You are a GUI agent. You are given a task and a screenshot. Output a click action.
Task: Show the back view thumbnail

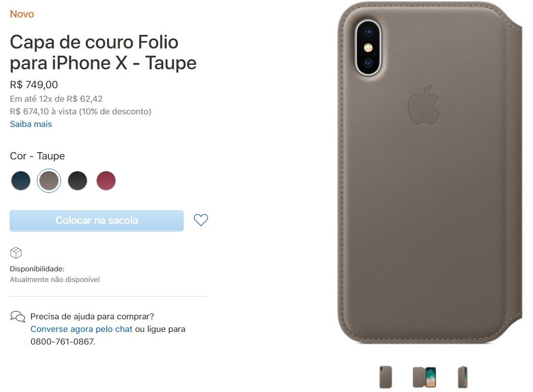coord(386,376)
